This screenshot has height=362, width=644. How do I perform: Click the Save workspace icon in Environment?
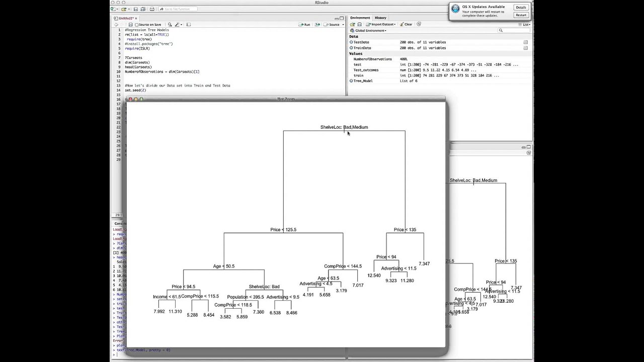click(359, 24)
